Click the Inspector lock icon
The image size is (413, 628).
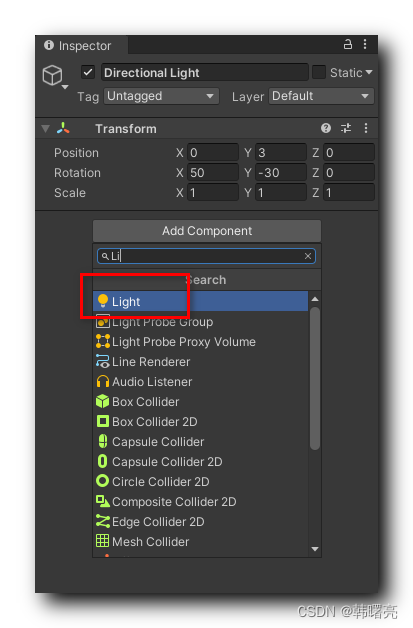[x=348, y=44]
